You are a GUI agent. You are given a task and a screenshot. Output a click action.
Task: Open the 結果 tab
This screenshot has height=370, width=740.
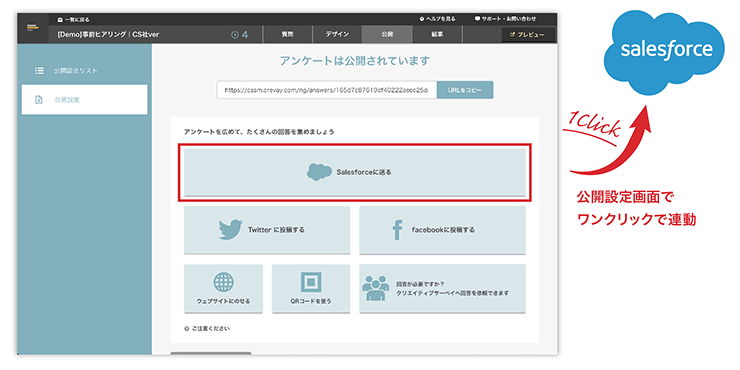[437, 34]
